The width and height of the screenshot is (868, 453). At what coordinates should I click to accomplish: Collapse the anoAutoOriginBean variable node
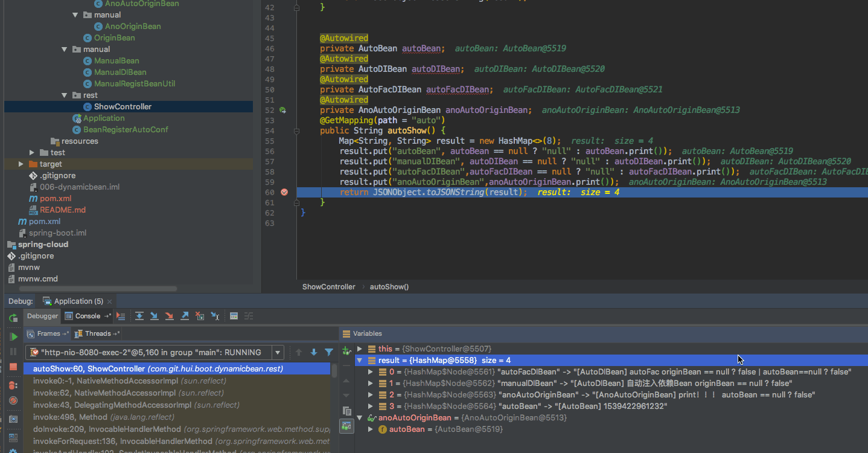[360, 417]
